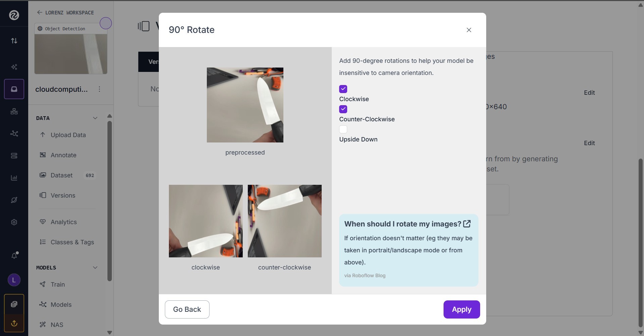Enable the Upside Down checkbox
The image size is (644, 336).
pos(343,129)
